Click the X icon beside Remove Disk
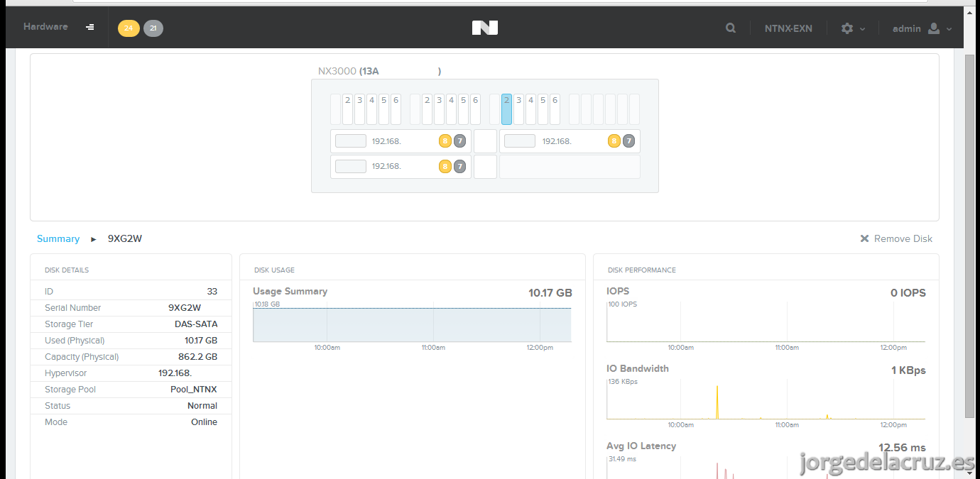980x479 pixels. (864, 239)
